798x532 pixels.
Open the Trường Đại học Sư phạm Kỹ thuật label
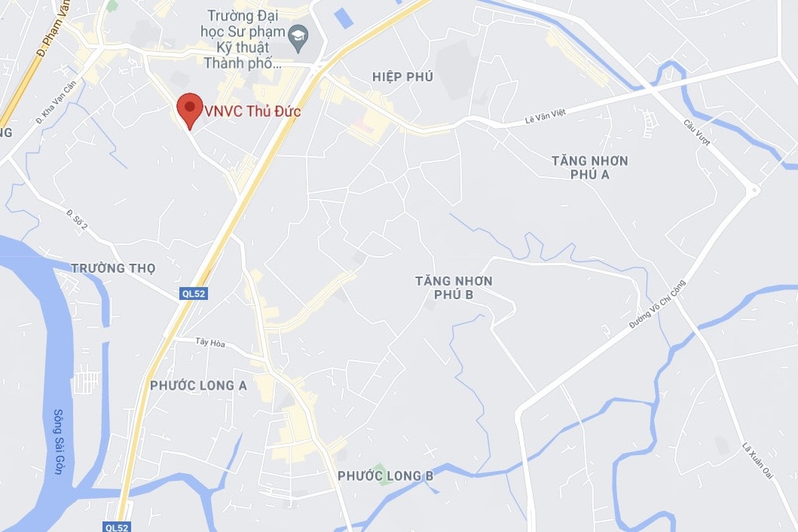click(243, 40)
